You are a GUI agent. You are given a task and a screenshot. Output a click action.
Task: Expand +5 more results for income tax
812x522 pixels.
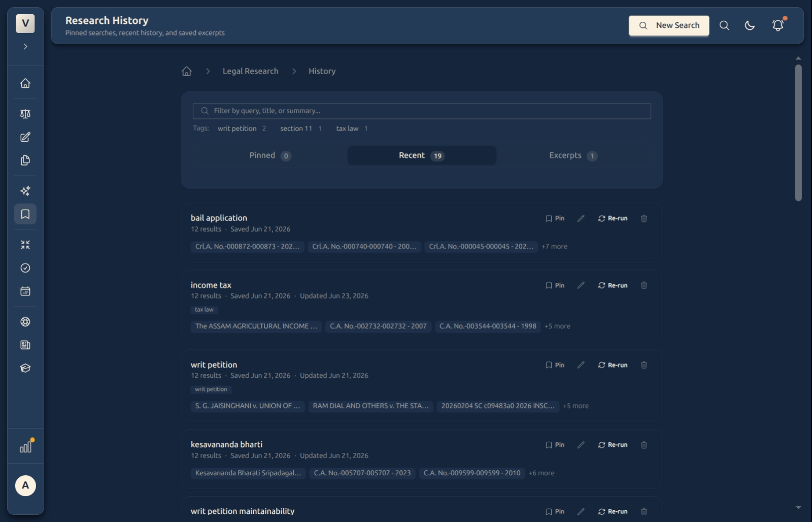pyautogui.click(x=557, y=326)
